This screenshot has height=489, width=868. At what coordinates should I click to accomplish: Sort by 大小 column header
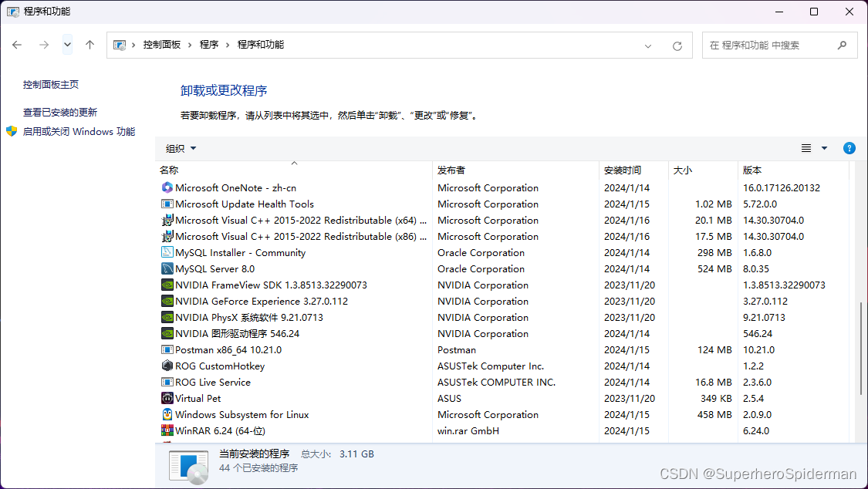(683, 170)
